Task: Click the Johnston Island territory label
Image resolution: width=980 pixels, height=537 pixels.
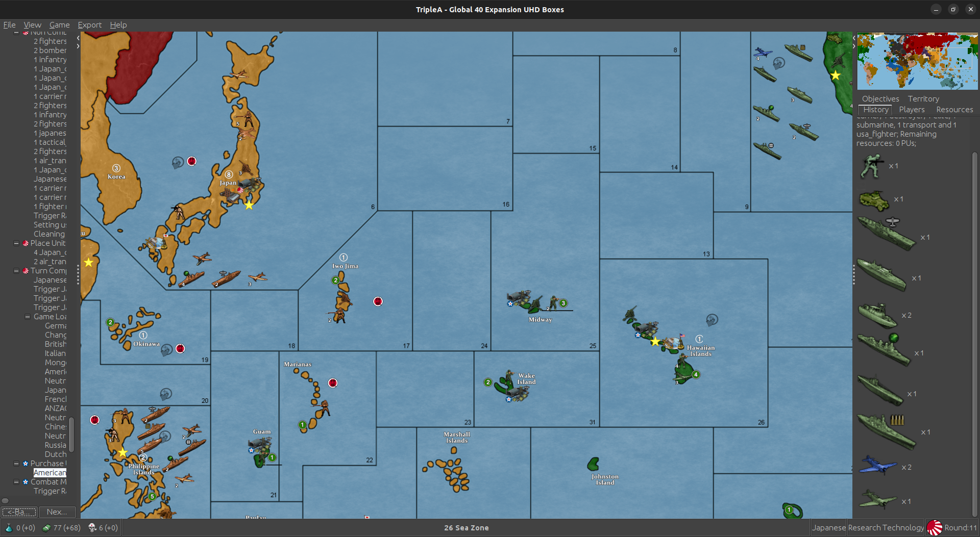Action: click(605, 479)
